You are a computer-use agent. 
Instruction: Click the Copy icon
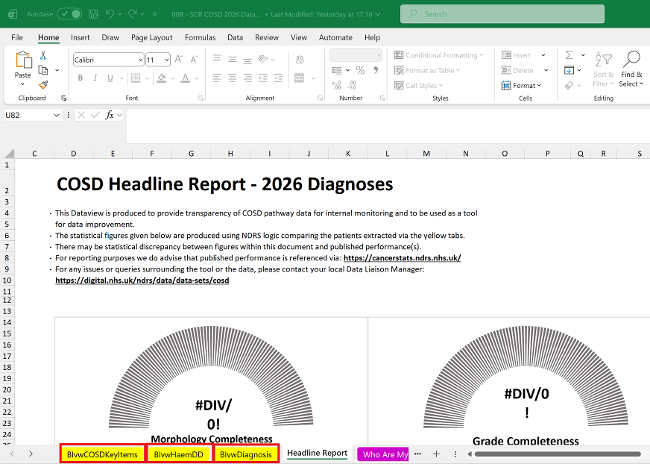[x=43, y=70]
